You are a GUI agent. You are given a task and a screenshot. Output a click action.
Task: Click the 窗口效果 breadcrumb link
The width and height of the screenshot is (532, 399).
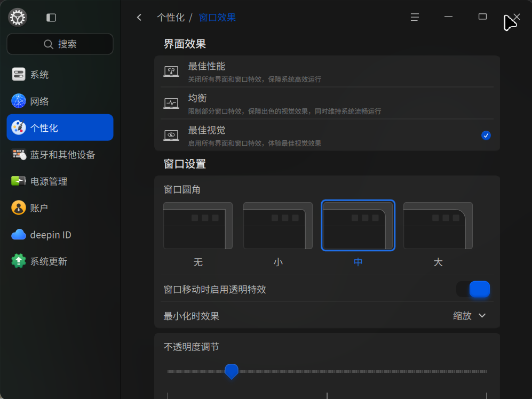coord(217,17)
